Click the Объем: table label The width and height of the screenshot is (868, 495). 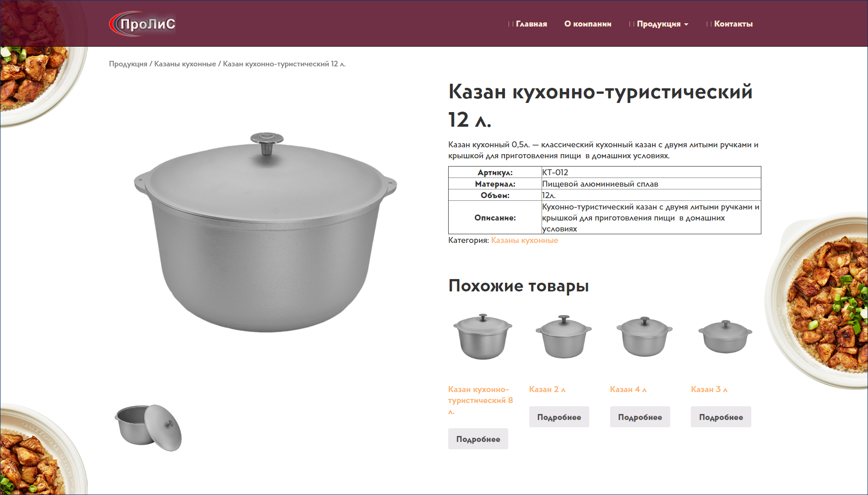pos(495,195)
